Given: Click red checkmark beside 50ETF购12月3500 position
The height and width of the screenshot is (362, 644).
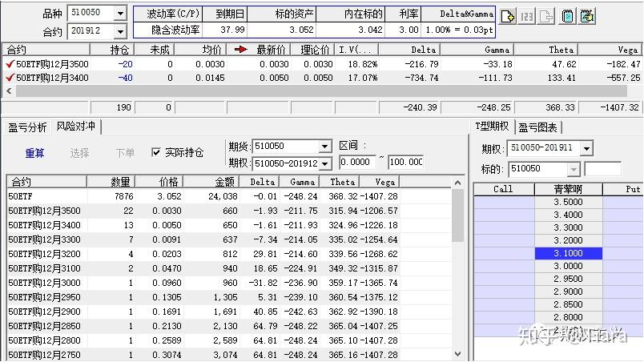Looking at the screenshot, I should (10, 63).
